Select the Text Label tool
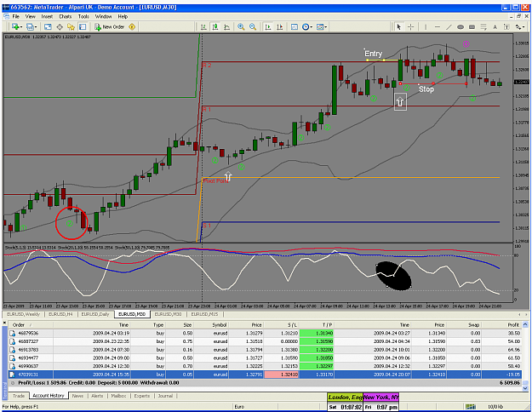The height and width of the screenshot is (412, 532). (x=506, y=26)
